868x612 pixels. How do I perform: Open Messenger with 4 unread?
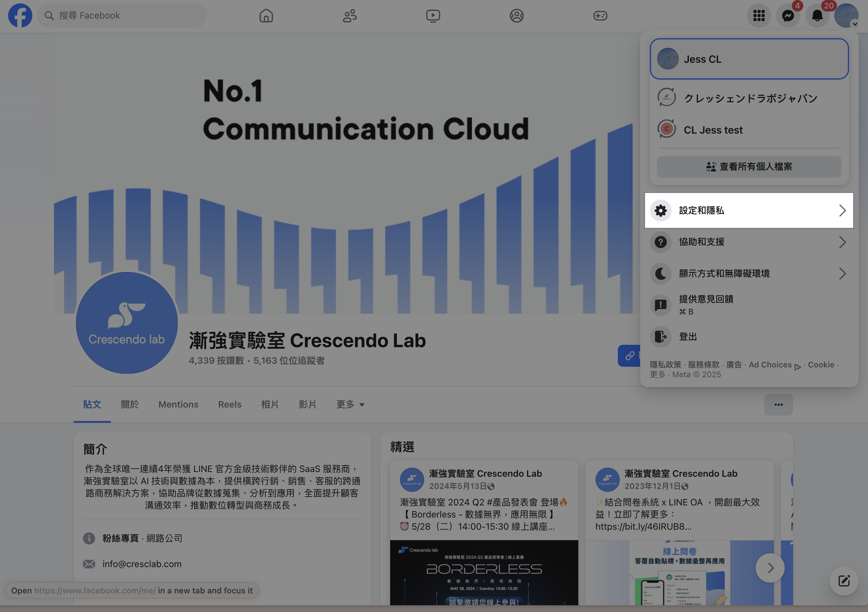point(788,16)
